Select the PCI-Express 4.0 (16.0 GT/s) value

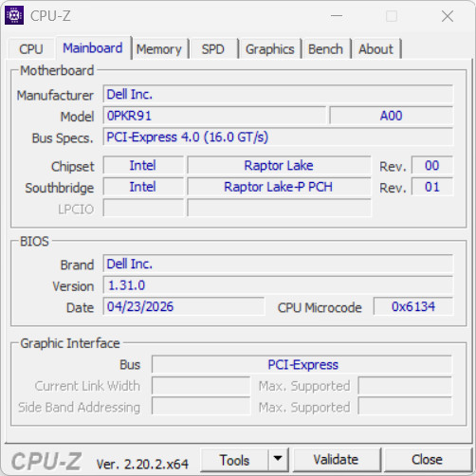(278, 137)
